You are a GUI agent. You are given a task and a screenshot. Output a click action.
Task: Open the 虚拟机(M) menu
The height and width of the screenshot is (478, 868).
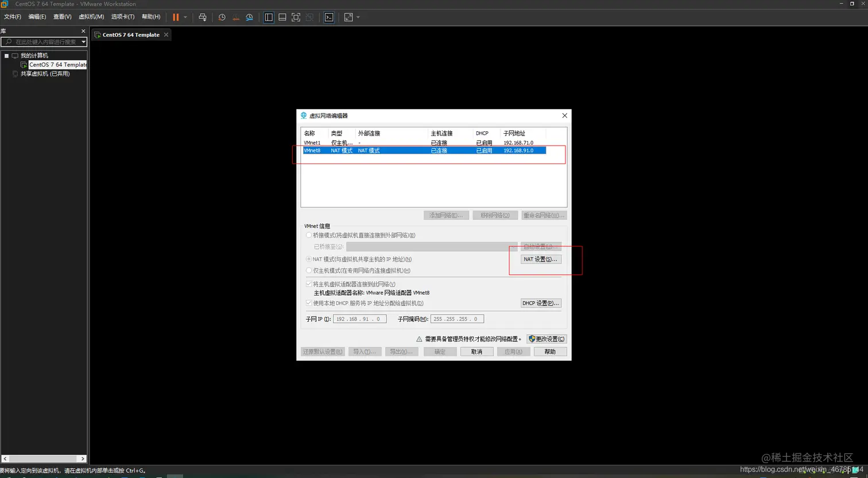tap(91, 17)
